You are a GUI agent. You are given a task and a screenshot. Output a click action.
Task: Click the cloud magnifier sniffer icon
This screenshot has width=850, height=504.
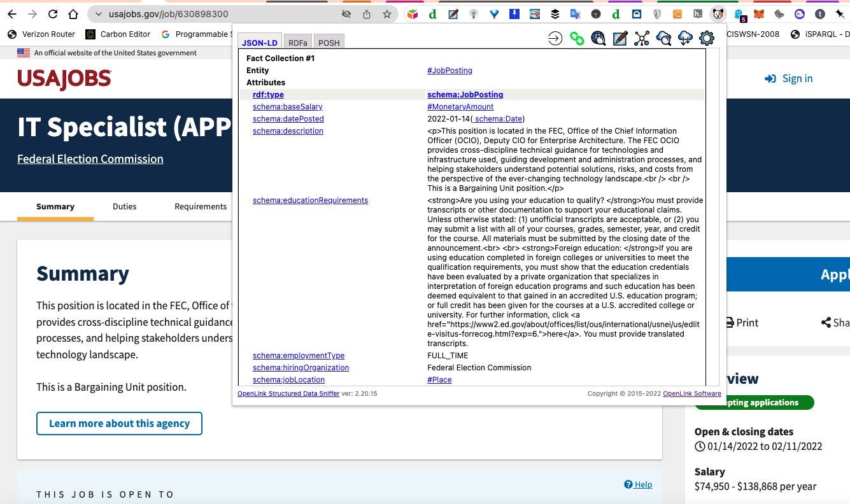pyautogui.click(x=663, y=39)
